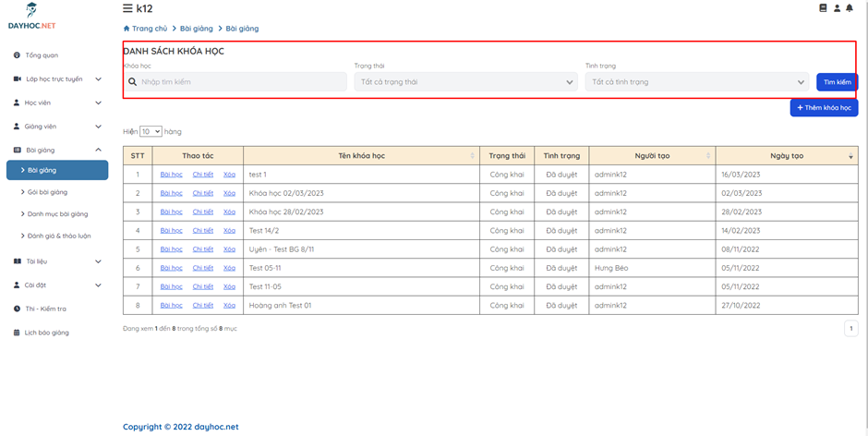Sort table by Ngày tạo column arrow
The height and width of the screenshot is (436, 868).
(850, 156)
